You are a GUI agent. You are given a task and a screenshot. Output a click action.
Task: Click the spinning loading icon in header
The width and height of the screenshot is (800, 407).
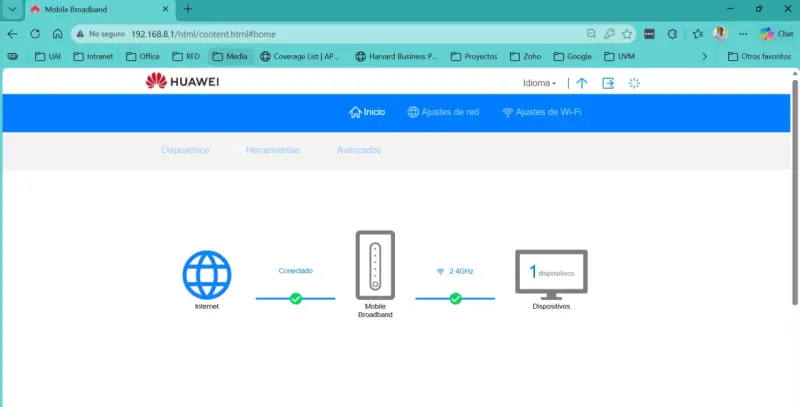[634, 83]
